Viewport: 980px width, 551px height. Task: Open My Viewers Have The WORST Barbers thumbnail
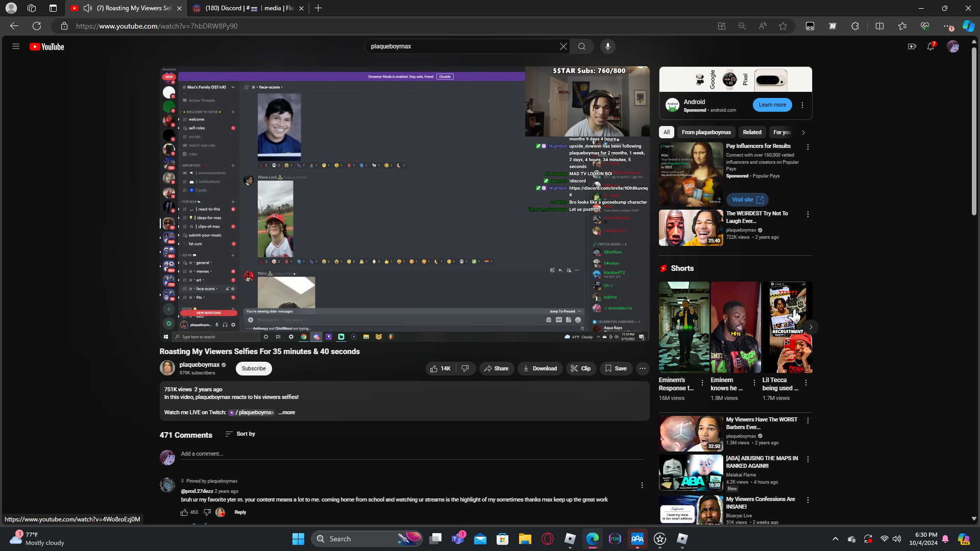[691, 434]
